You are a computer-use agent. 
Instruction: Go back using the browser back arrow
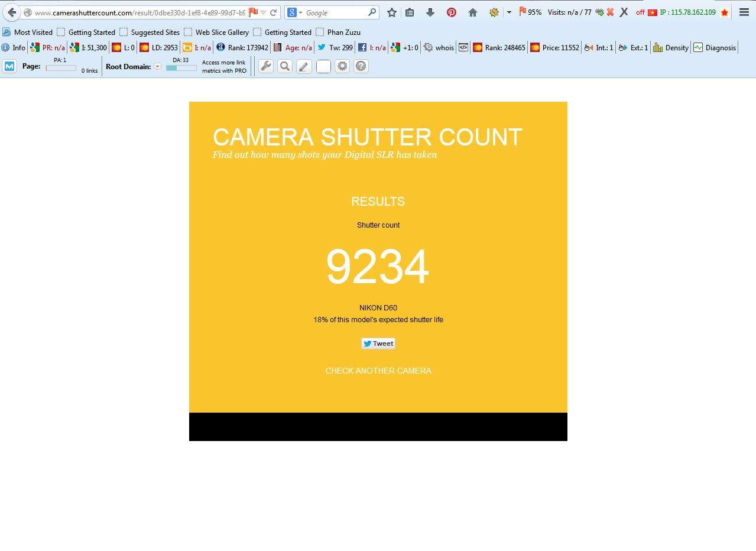coord(12,12)
